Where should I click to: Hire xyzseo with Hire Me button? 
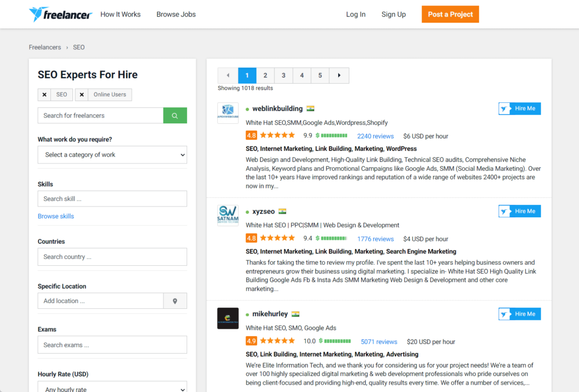tap(520, 212)
